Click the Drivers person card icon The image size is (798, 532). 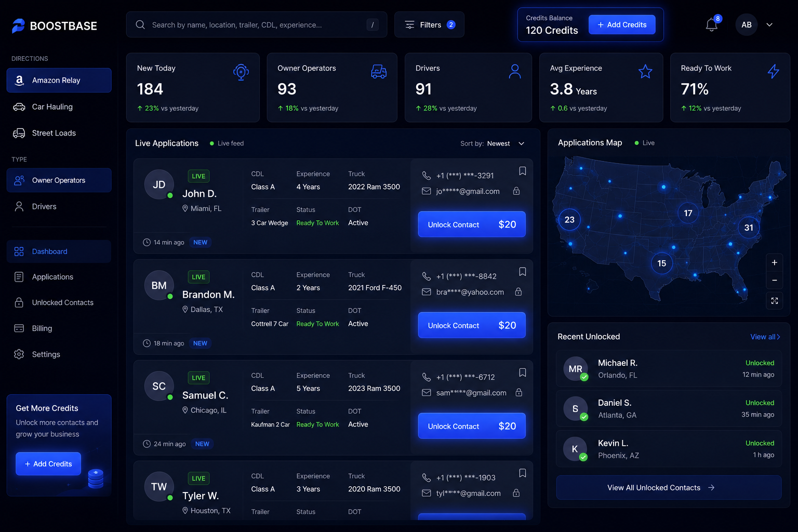[515, 72]
